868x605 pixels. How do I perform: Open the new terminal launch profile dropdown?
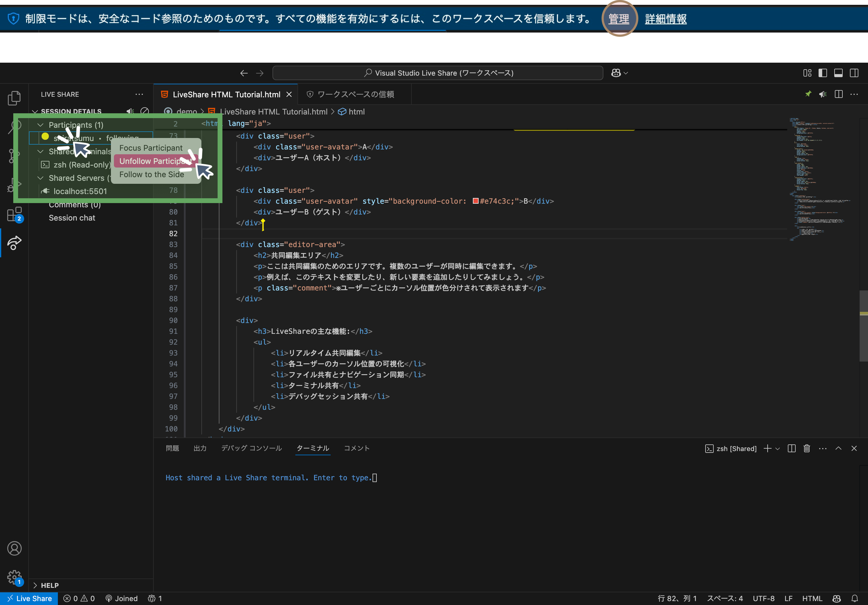pyautogui.click(x=778, y=449)
